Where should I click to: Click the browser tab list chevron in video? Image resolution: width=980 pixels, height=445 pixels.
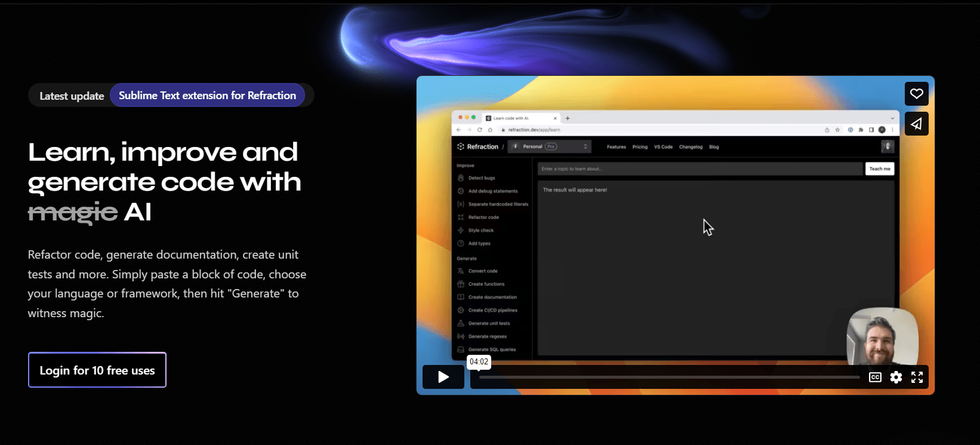892,118
